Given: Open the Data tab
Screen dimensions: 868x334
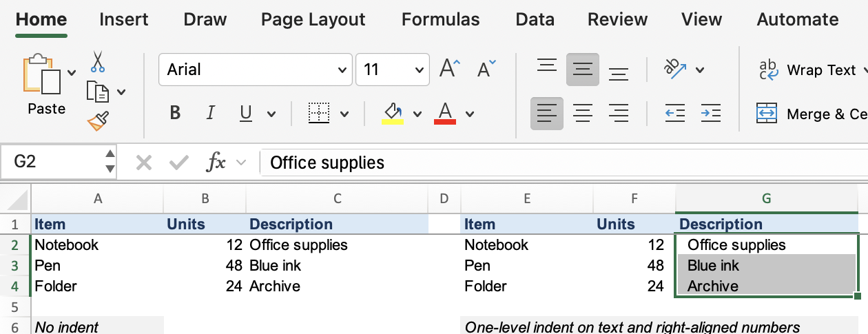Looking at the screenshot, I should pos(535,19).
